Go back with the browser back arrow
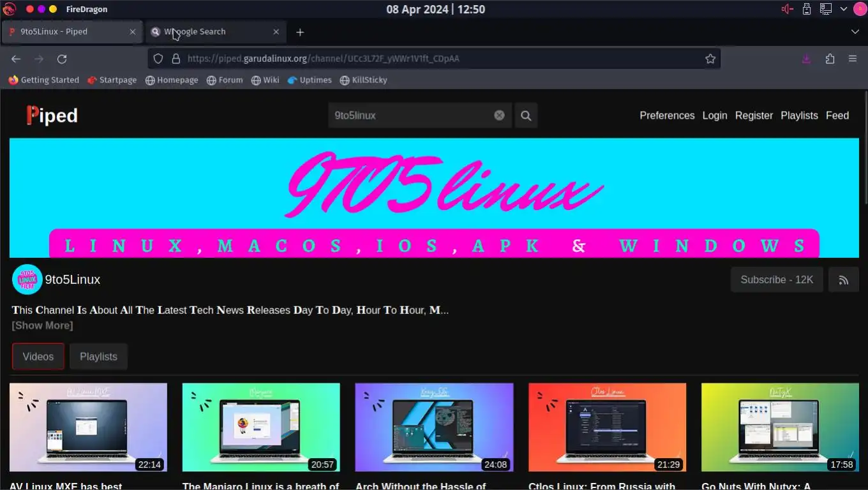868x490 pixels. (16, 59)
